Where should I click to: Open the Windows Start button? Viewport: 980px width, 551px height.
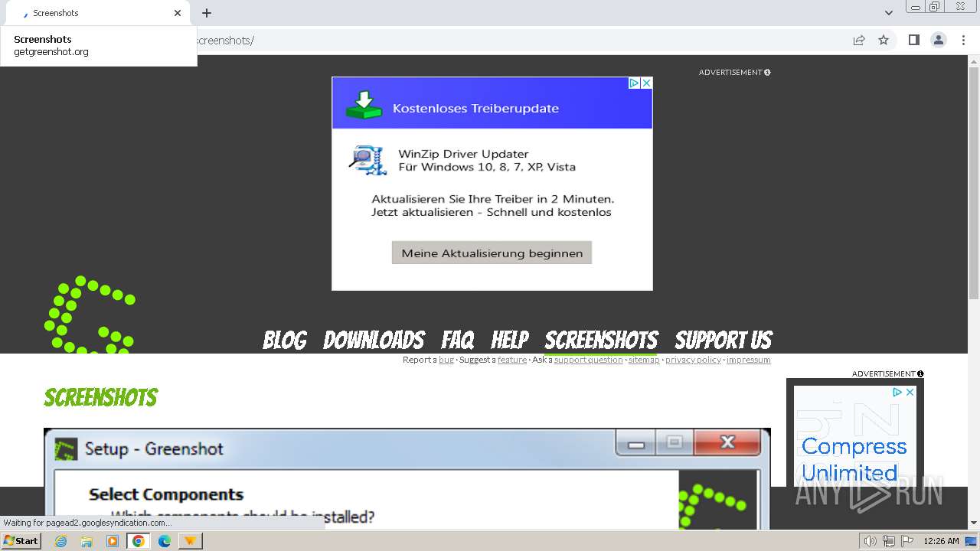pyautogui.click(x=21, y=540)
